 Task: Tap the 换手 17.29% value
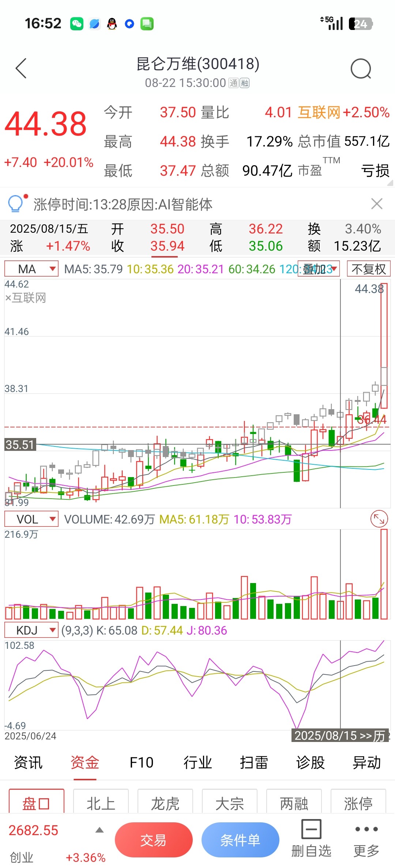click(x=270, y=141)
